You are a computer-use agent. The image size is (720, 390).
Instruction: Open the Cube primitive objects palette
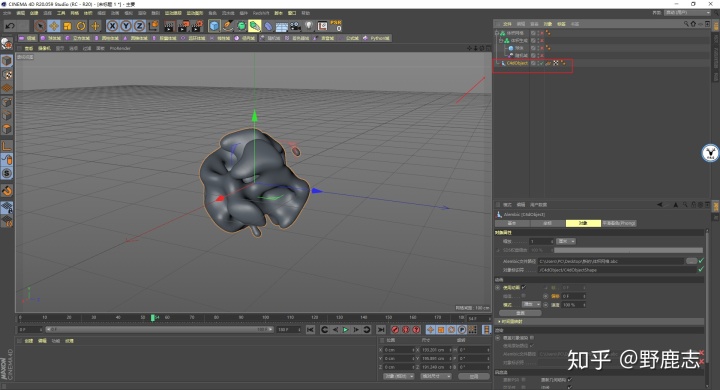(214, 26)
